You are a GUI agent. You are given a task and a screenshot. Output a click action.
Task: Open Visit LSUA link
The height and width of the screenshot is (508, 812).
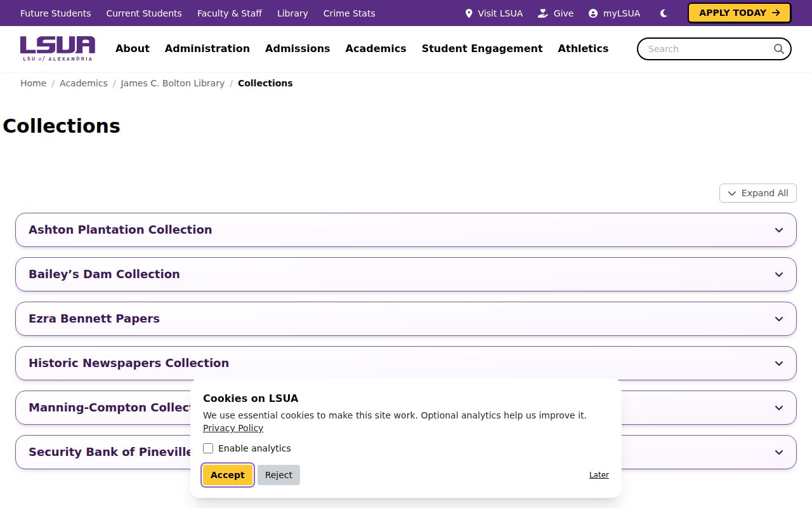(494, 13)
